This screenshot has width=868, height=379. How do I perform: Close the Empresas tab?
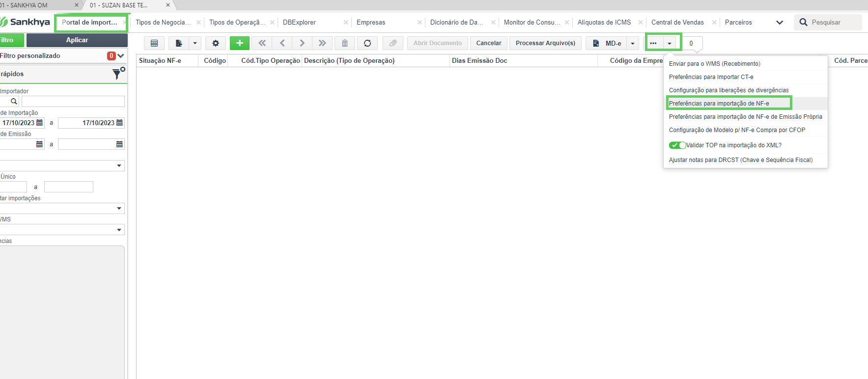coord(420,23)
